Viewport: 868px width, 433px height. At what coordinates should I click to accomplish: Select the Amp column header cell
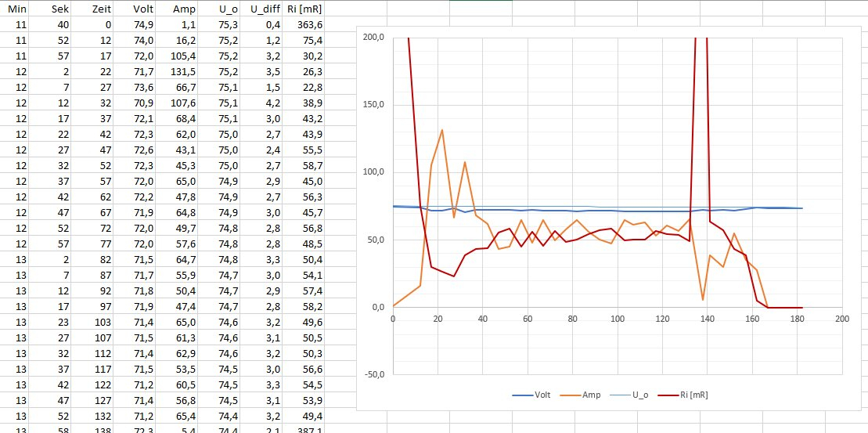[184, 9]
